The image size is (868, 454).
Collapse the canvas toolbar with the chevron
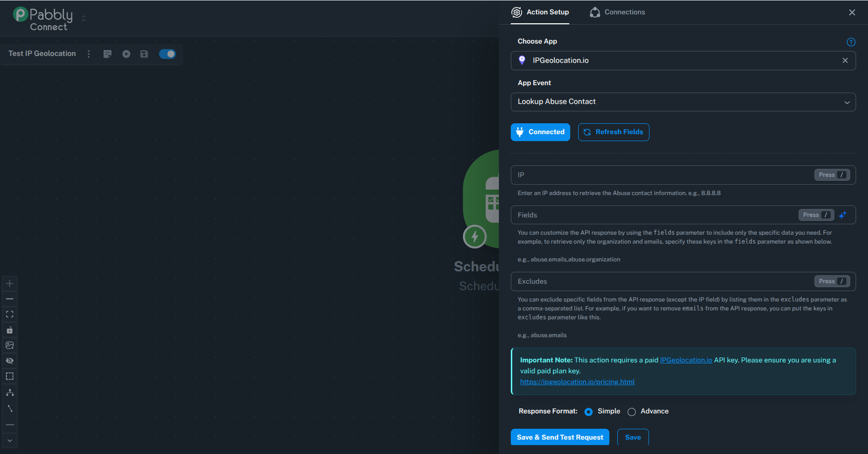9,441
